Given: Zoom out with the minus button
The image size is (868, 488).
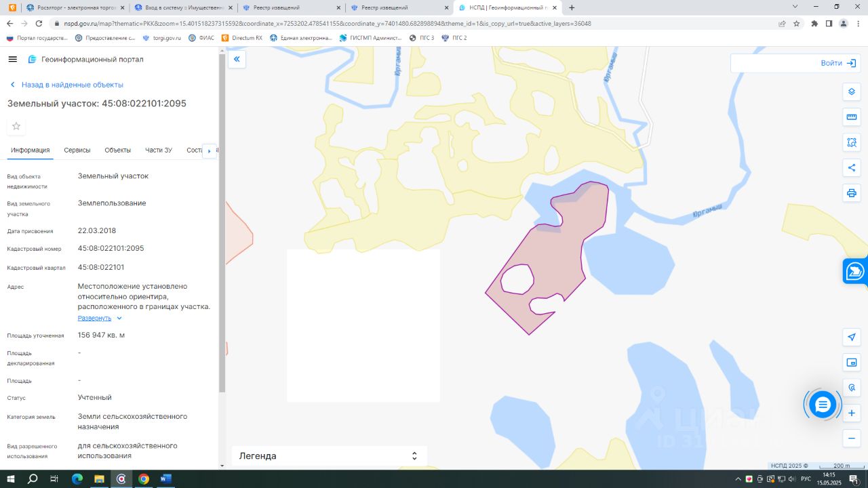Looking at the screenshot, I should click(x=852, y=439).
